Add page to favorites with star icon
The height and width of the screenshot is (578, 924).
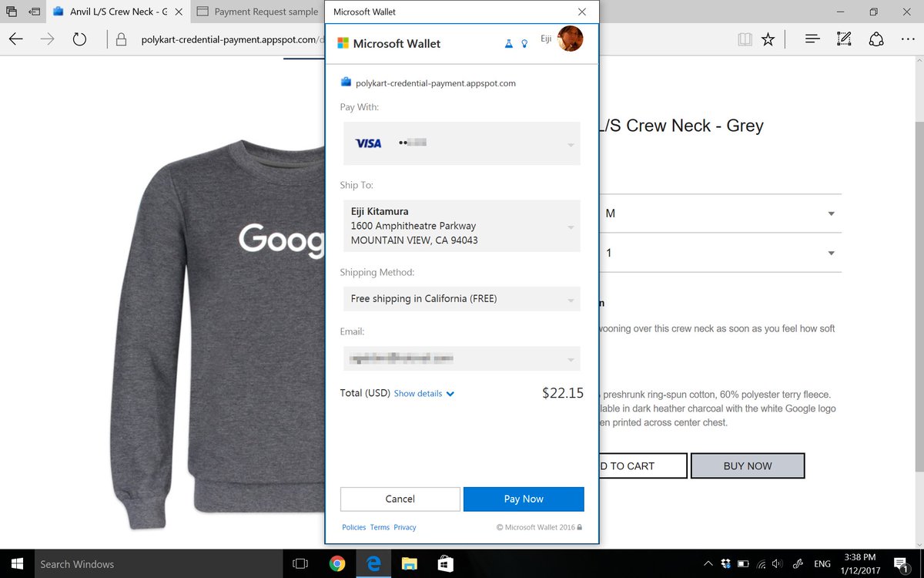[768, 39]
